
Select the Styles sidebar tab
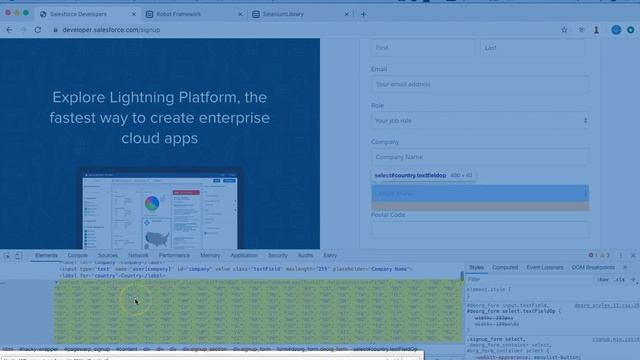click(x=476, y=267)
